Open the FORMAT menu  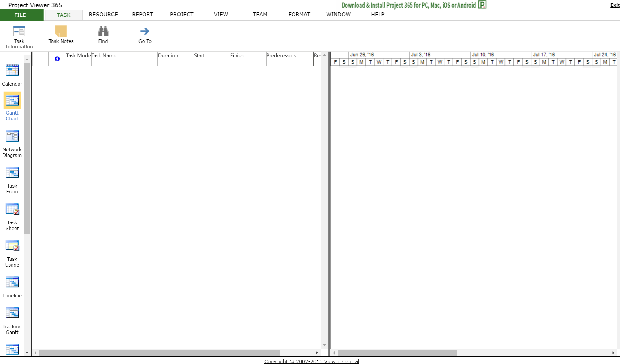(x=299, y=15)
